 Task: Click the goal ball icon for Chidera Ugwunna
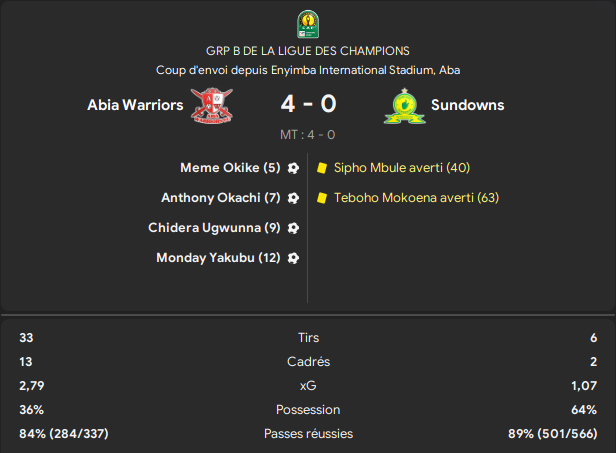293,228
